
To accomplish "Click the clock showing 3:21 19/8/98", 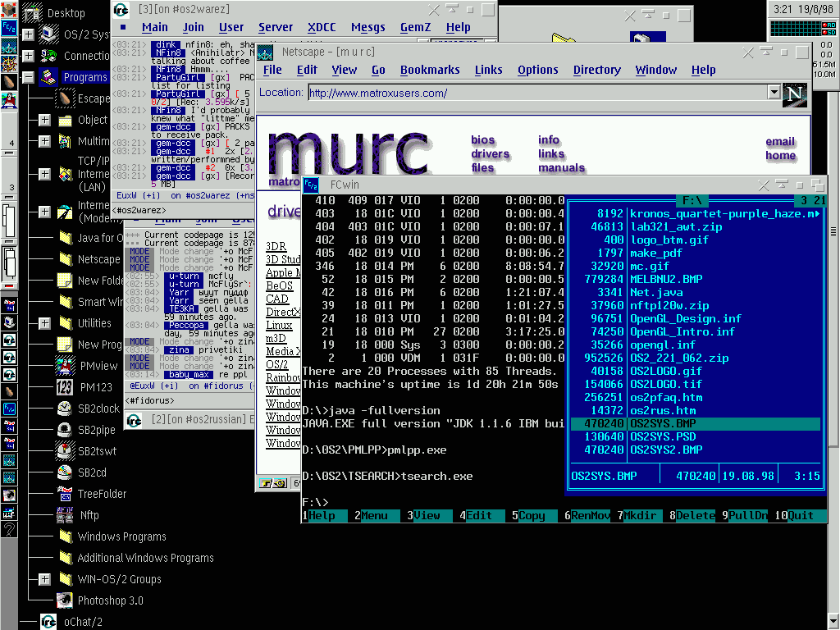I will [x=804, y=8].
